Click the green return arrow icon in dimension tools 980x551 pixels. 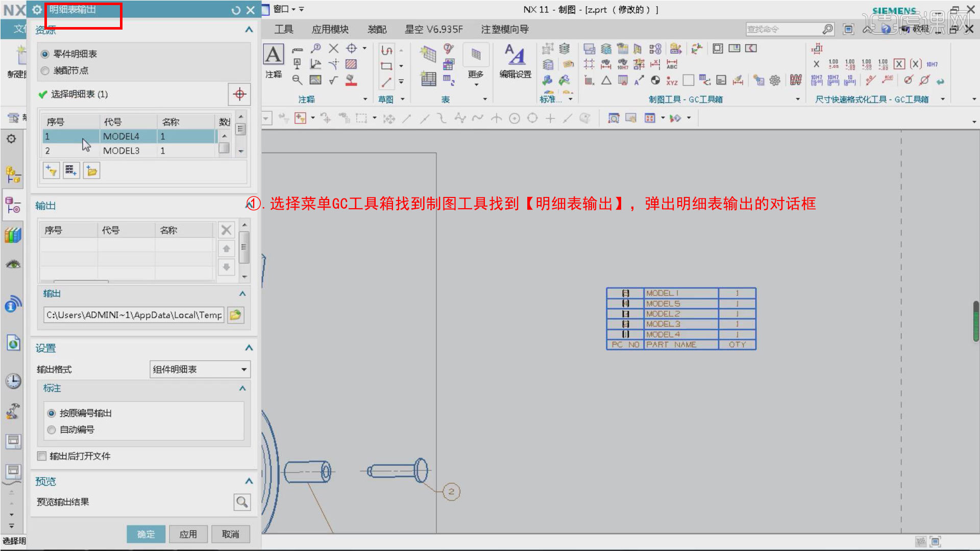tap(940, 81)
